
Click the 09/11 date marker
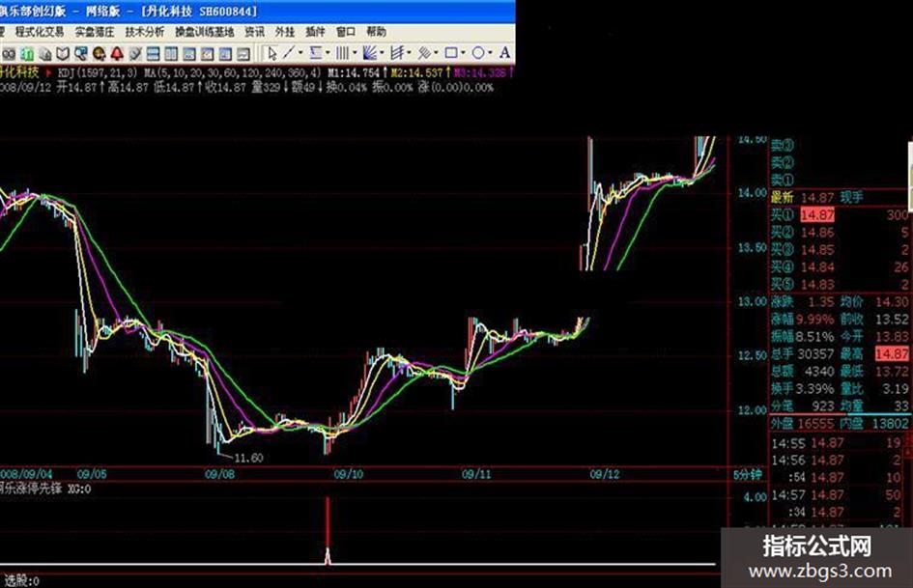click(476, 474)
